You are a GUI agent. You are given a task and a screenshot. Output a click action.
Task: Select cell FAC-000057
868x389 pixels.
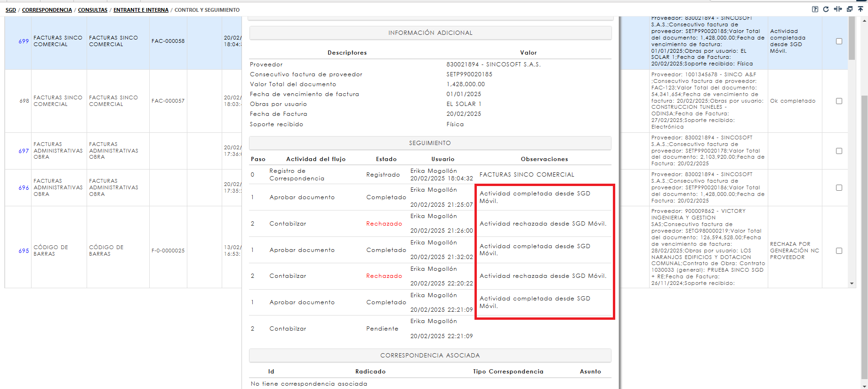coord(168,101)
